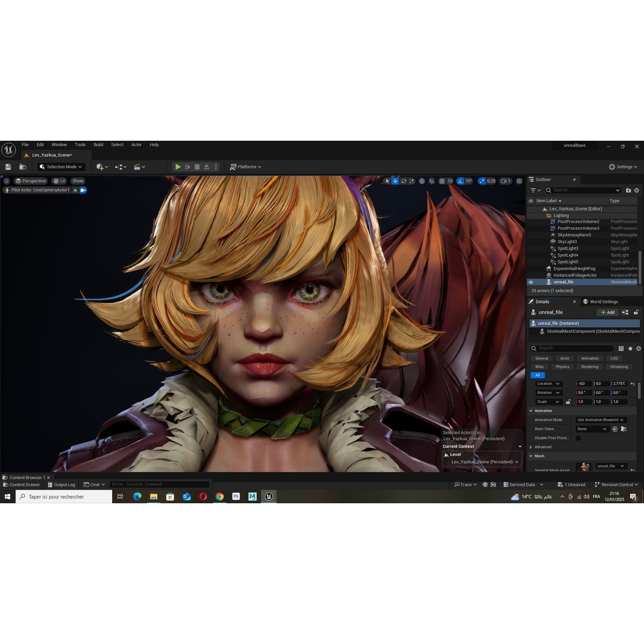Open the Tools menu
644x644 pixels.
pos(80,144)
